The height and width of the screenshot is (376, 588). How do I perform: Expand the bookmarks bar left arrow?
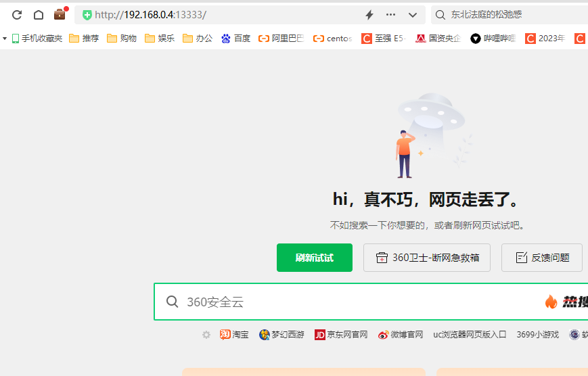click(5, 39)
